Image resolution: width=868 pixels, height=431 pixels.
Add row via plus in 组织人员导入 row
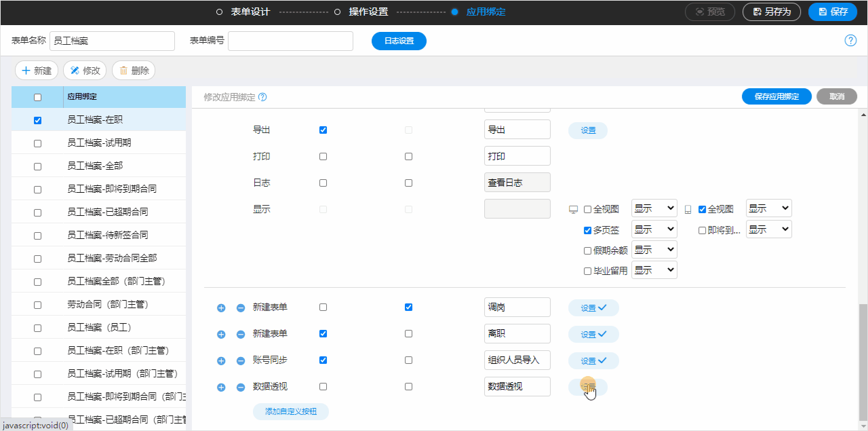(x=221, y=361)
